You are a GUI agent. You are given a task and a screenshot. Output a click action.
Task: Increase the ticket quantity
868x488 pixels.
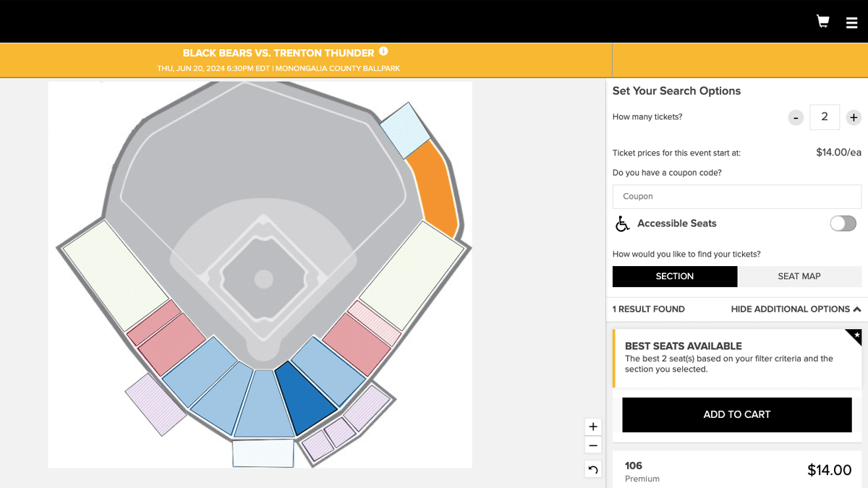pyautogui.click(x=854, y=117)
